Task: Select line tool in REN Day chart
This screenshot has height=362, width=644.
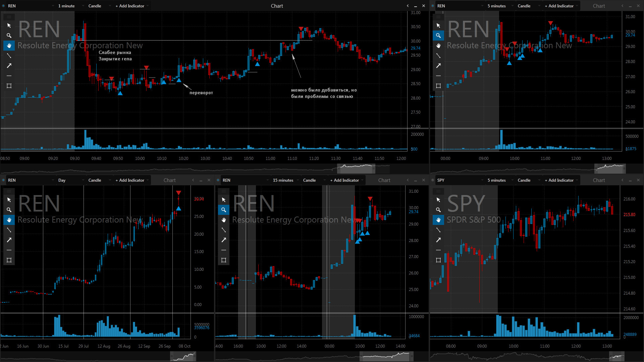Action: click(9, 230)
